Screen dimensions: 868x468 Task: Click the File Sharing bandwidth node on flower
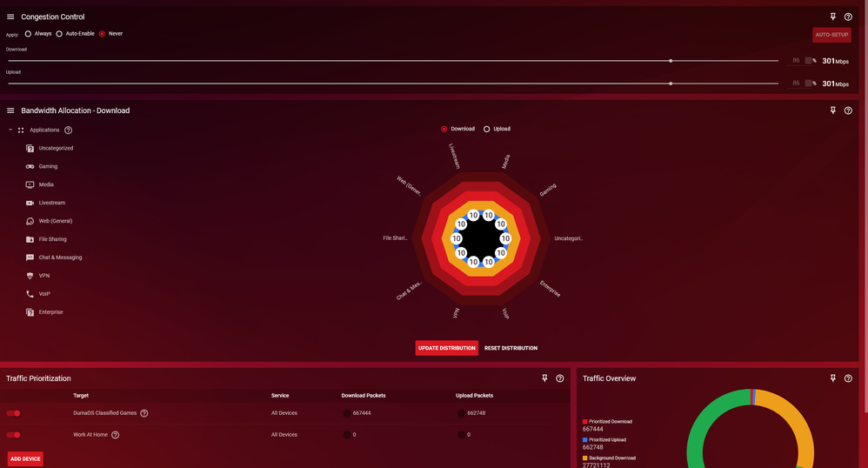[456, 238]
